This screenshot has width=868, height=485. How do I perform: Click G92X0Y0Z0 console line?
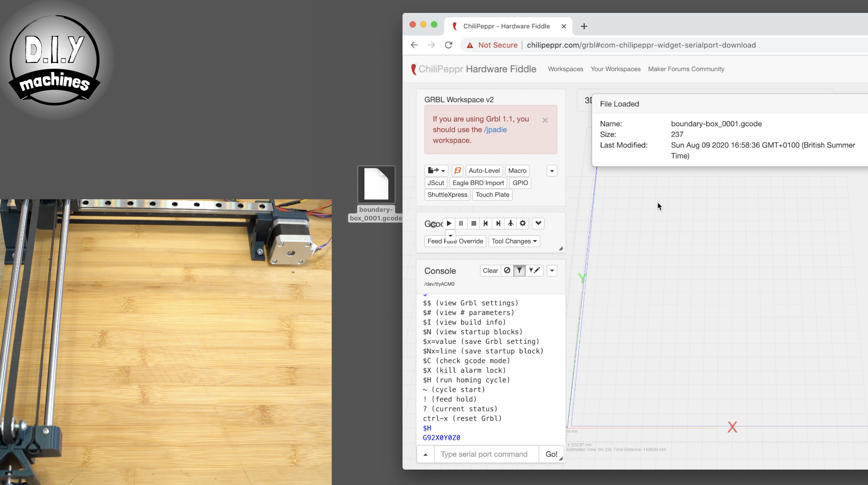441,437
